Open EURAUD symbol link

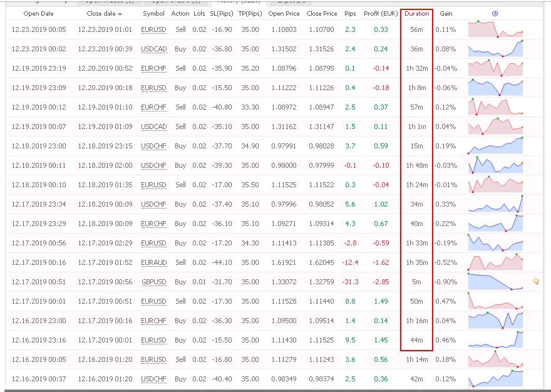(x=153, y=262)
